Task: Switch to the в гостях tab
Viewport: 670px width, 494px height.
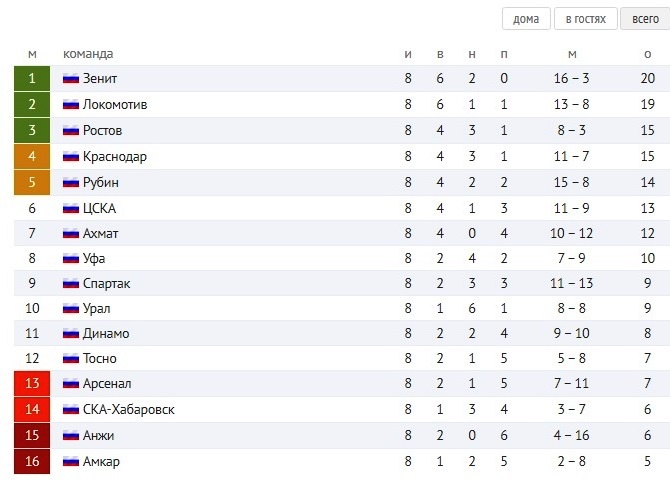Action: point(585,19)
